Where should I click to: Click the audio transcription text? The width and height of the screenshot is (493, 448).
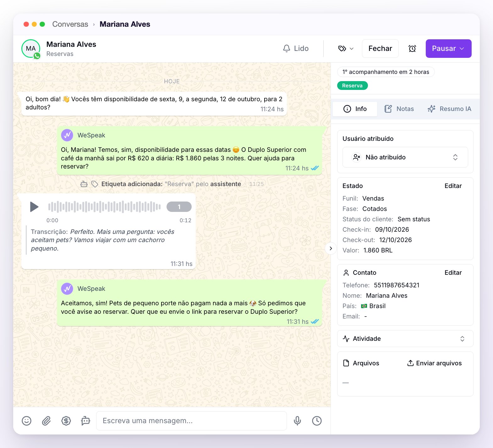coord(103,240)
